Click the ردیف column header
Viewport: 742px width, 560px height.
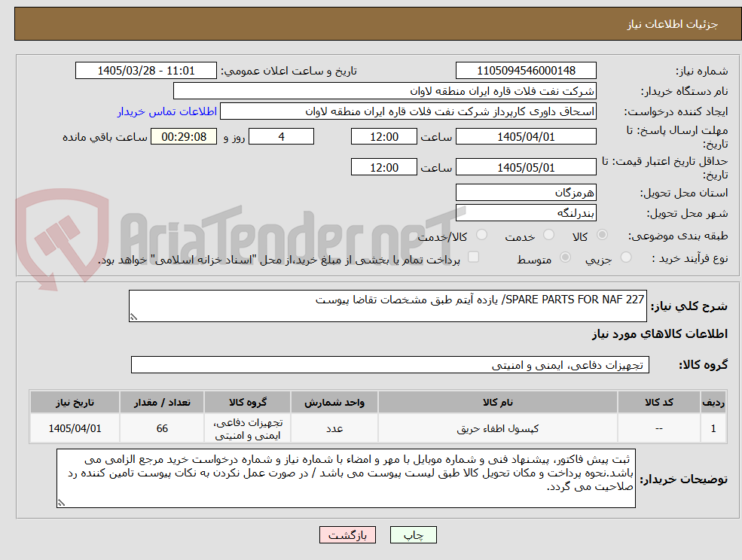(x=713, y=403)
